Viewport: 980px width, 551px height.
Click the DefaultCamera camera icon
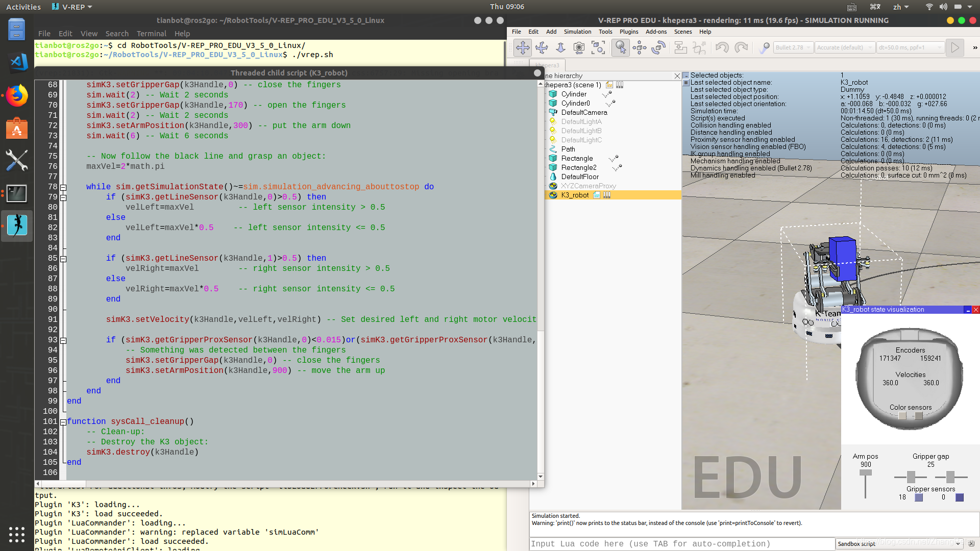click(553, 112)
